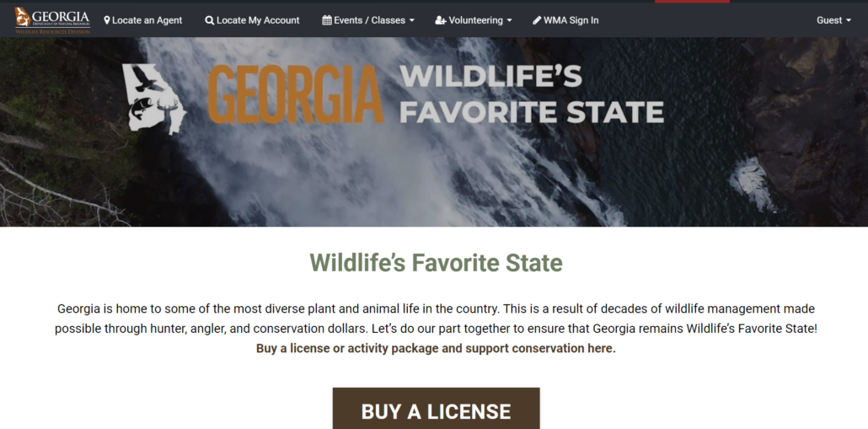Viewport: 868px width, 429px height.
Task: Click the pencil icon beside WMA Sign In
Action: (537, 20)
